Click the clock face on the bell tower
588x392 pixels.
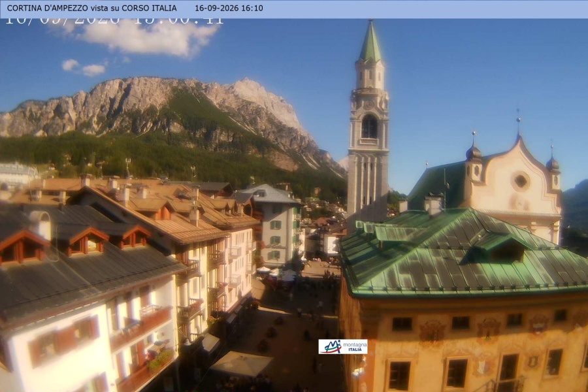point(369,103)
